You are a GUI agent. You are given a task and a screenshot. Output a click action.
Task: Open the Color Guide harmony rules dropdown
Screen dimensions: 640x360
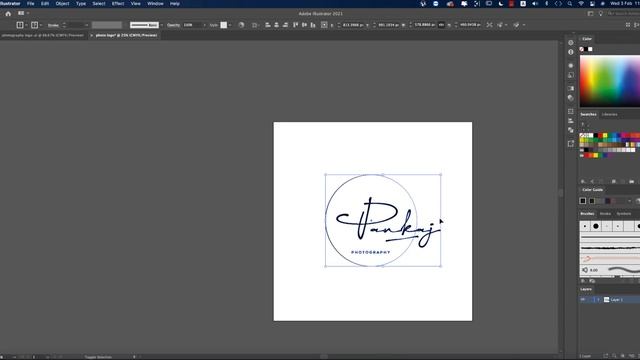point(629,201)
